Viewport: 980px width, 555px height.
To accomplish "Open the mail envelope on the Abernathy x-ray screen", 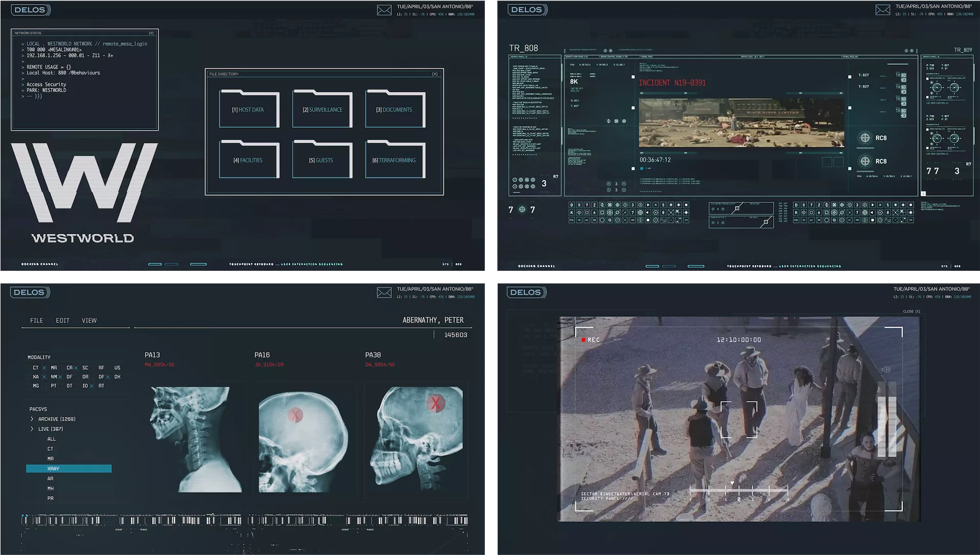I will click(384, 293).
